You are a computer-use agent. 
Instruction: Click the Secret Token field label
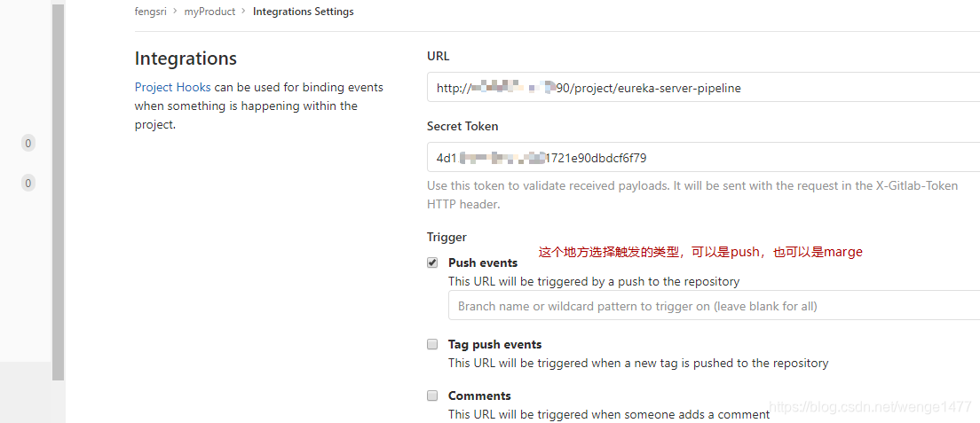coord(462,126)
